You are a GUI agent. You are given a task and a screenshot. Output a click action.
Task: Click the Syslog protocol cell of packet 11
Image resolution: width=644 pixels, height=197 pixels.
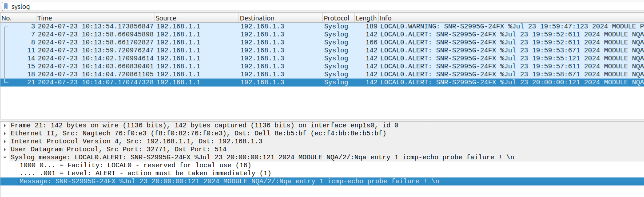(336, 51)
